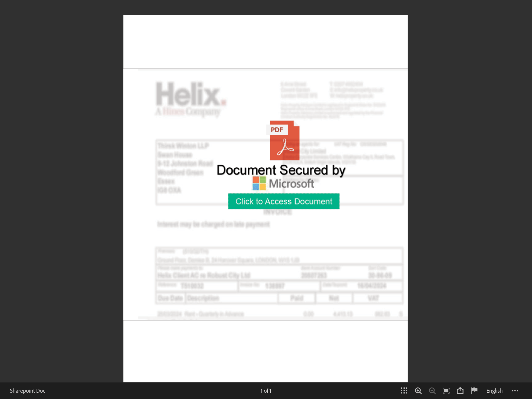This screenshot has height=399, width=532.
Task: Click the red PDF file icon
Action: (283, 140)
